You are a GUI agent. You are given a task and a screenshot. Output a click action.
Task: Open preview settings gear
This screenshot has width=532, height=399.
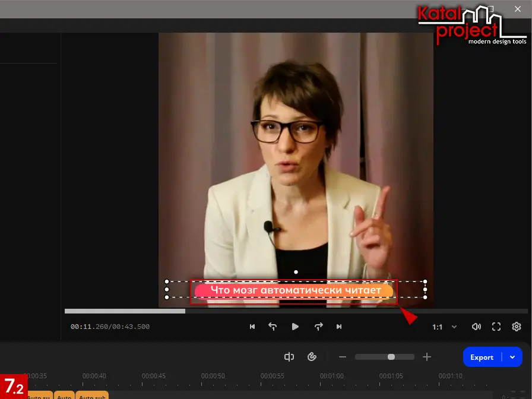pos(517,327)
